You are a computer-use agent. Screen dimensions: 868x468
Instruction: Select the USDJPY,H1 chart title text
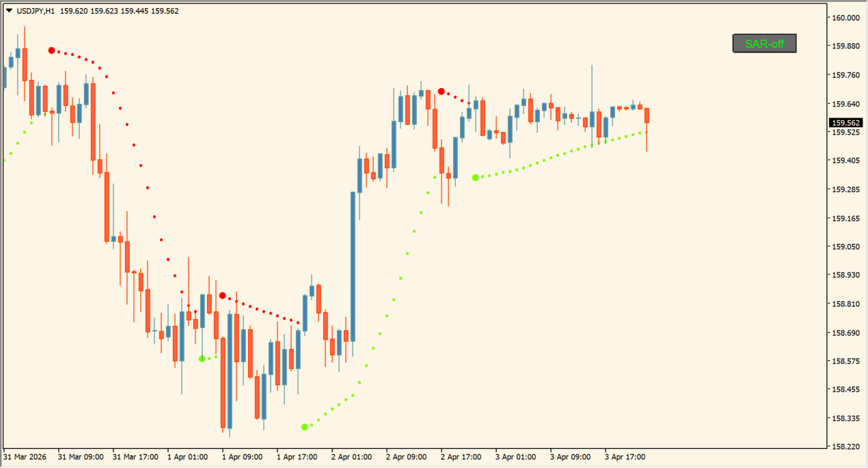[x=35, y=11]
